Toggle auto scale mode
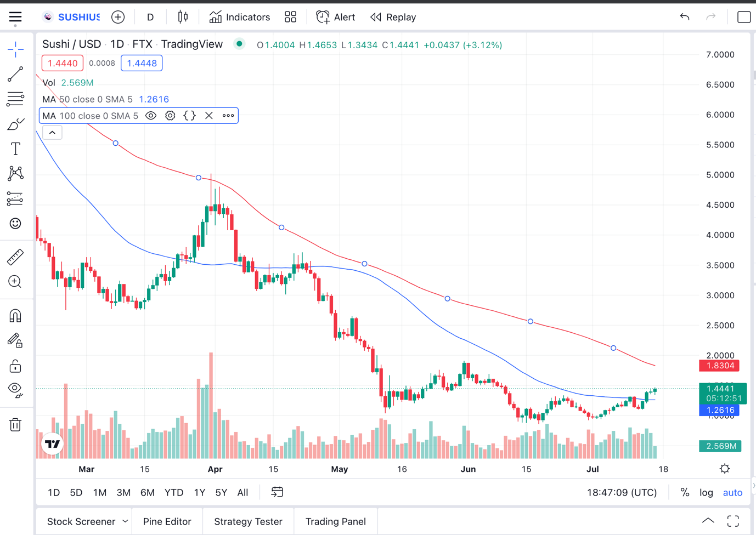Viewport: 756px width, 535px height. click(732, 493)
